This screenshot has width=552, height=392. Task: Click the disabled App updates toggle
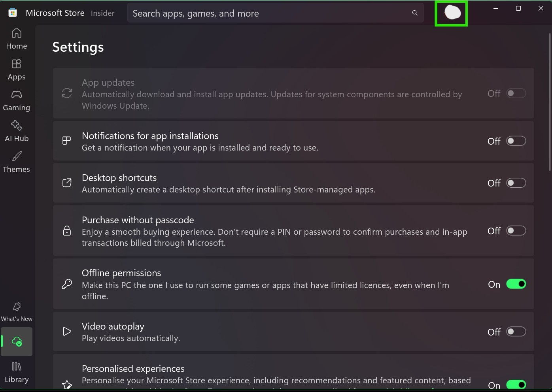(516, 93)
